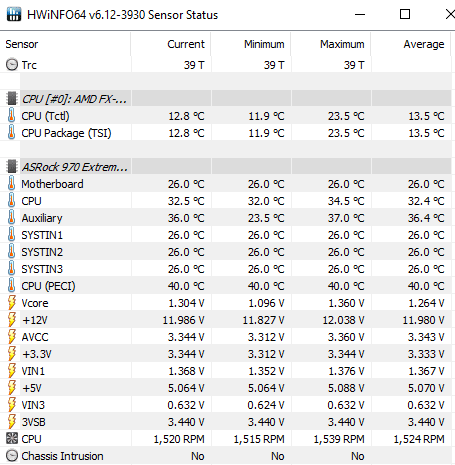Viewport: 455px width, 465px height.
Task: Click the lightning bolt icon next to VIN3
Action: 12,405
